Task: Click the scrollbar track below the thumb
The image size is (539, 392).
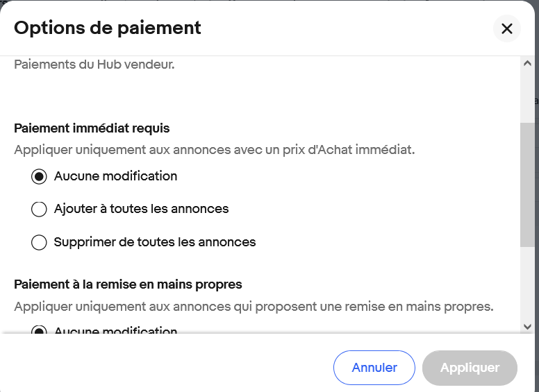Action: 527,283
